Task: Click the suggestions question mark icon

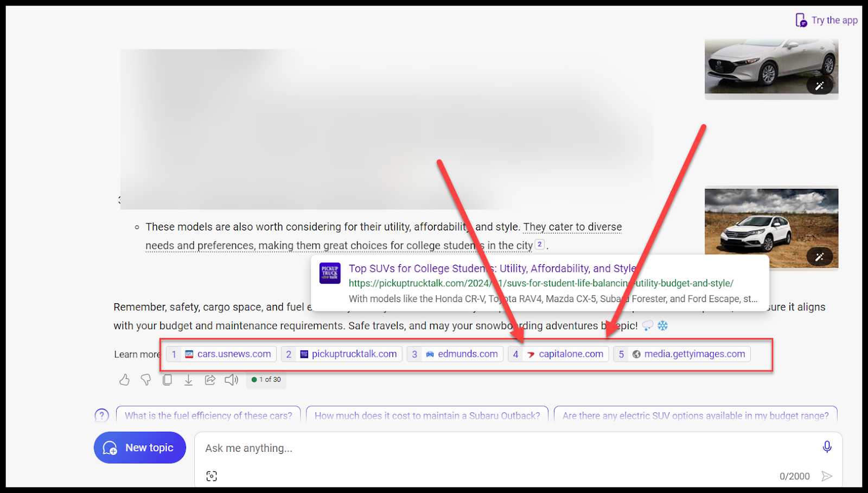Action: tap(101, 415)
